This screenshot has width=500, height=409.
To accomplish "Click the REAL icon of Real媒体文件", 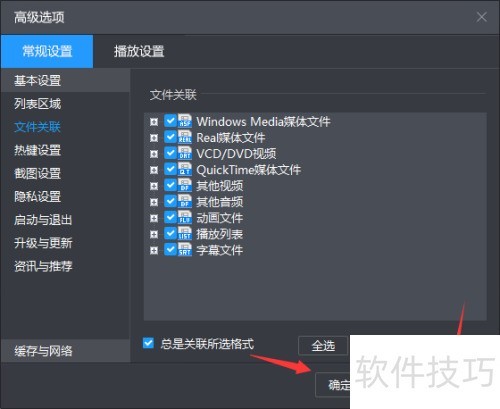I will click(x=185, y=137).
